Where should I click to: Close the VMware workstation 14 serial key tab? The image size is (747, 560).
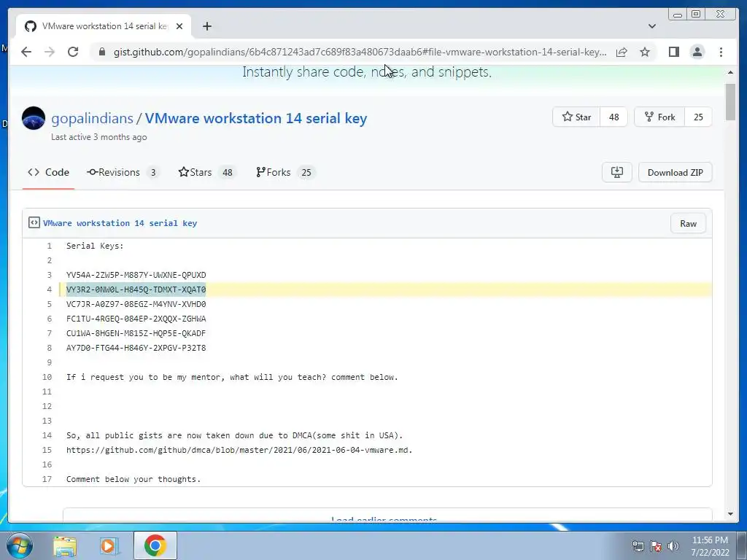179,26
